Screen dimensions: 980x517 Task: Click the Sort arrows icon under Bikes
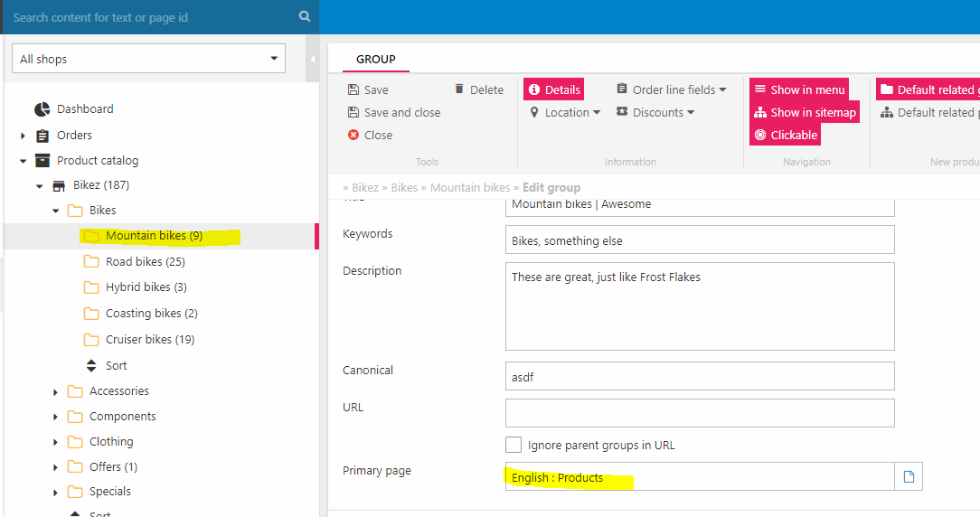[x=91, y=366]
